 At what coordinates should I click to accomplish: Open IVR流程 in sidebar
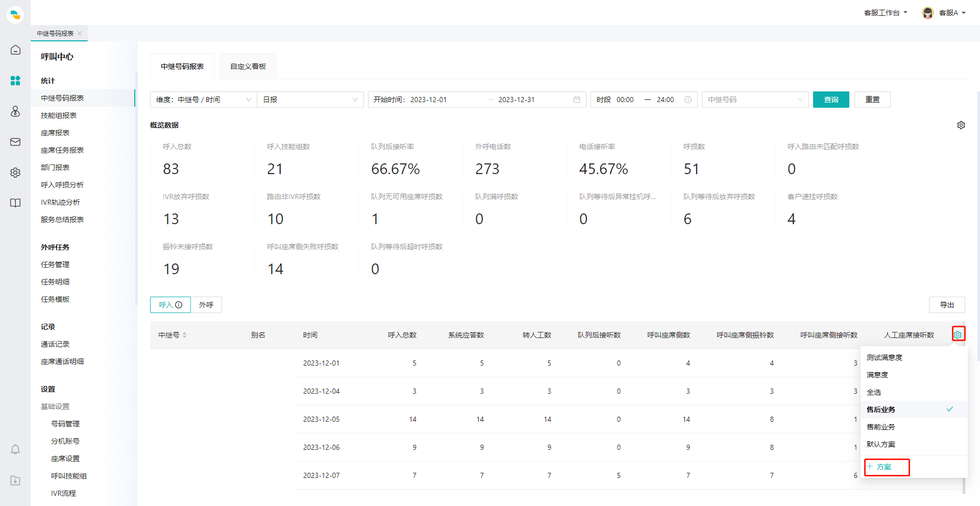[x=63, y=493]
